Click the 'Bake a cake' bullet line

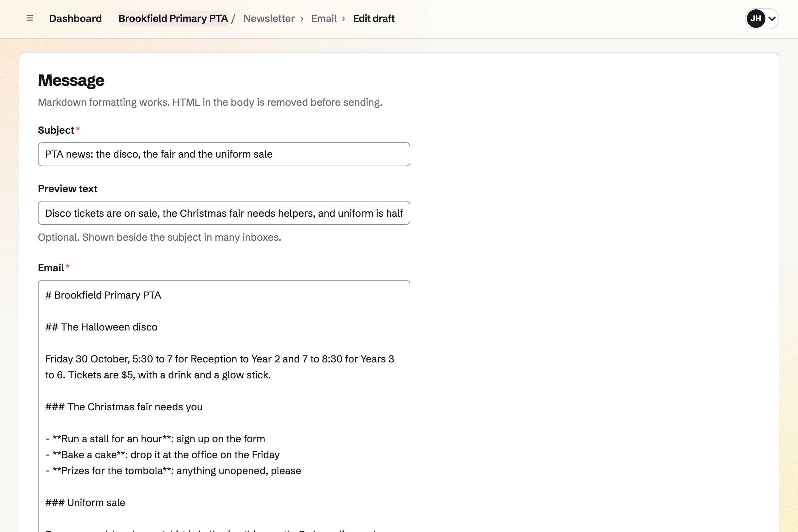click(162, 455)
